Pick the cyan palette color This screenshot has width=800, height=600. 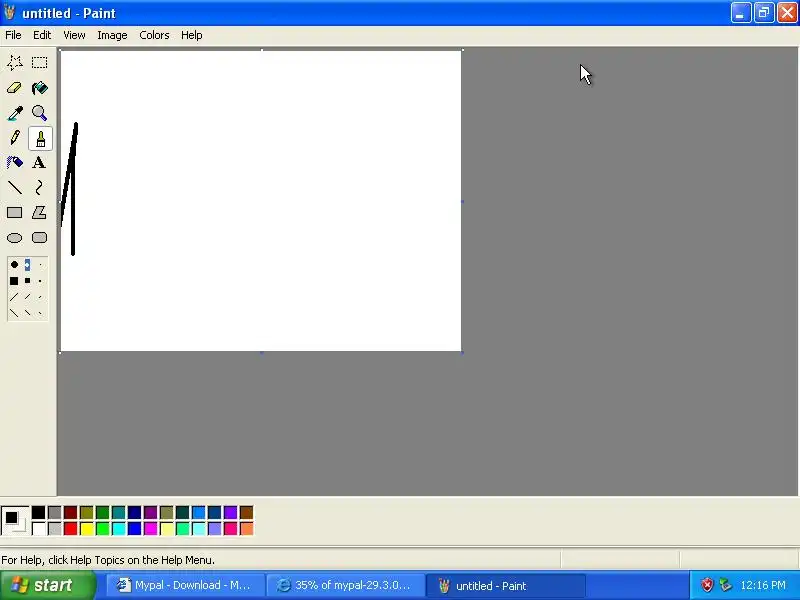click(x=118, y=529)
